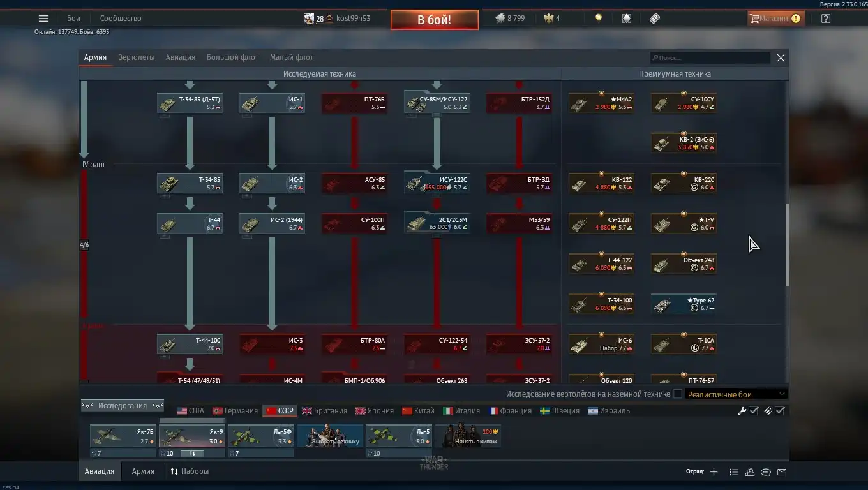Close the research tree window
The width and height of the screenshot is (868, 490).
click(x=781, y=58)
